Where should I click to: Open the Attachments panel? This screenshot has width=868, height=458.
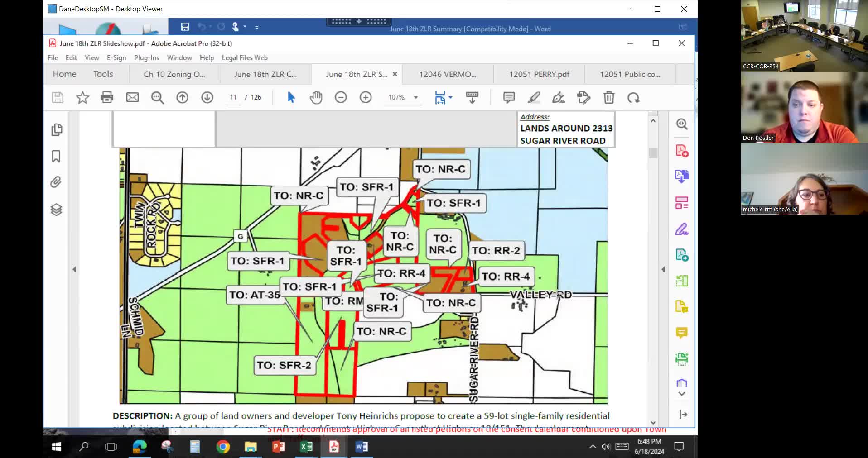tap(56, 182)
